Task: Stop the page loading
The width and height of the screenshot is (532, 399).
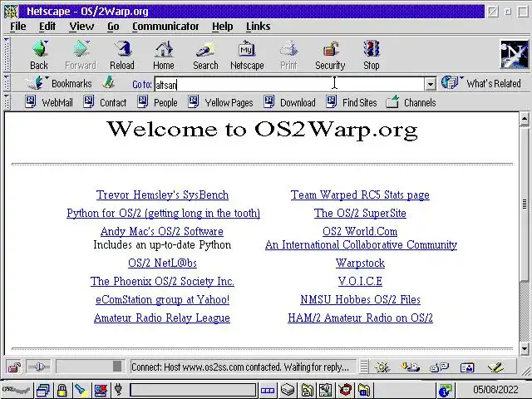Action: [372, 56]
